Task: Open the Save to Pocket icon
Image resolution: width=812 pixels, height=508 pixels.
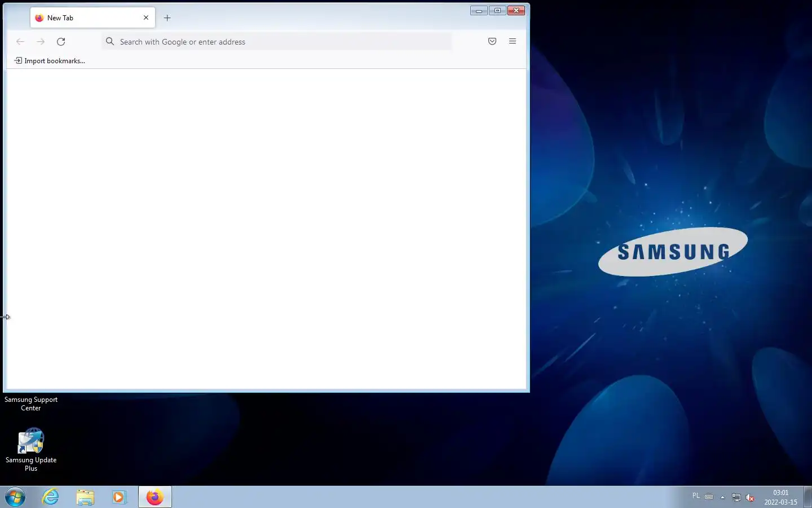Action: click(x=492, y=41)
